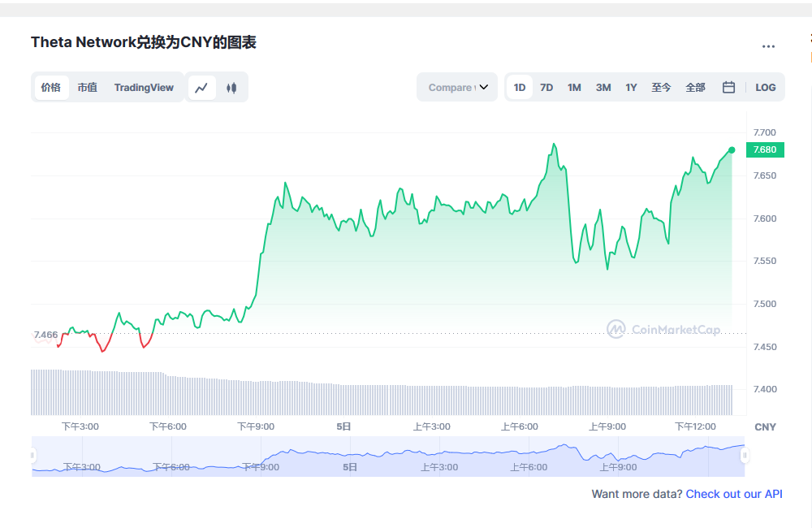This screenshot has height=528, width=812.
Task: Click the 上午9:00 main chart axis label
Action: click(x=607, y=426)
